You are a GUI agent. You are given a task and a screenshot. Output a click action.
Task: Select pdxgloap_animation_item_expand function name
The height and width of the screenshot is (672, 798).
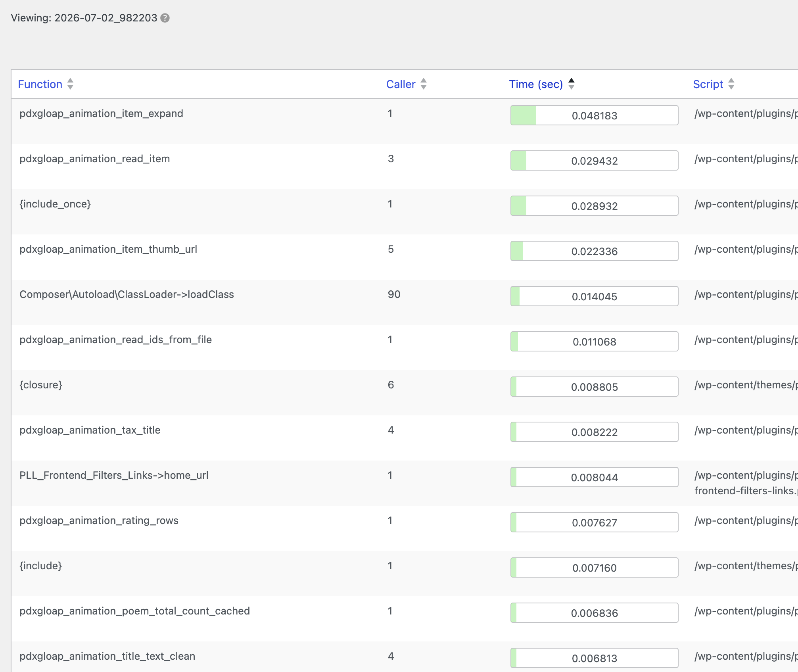101,113
